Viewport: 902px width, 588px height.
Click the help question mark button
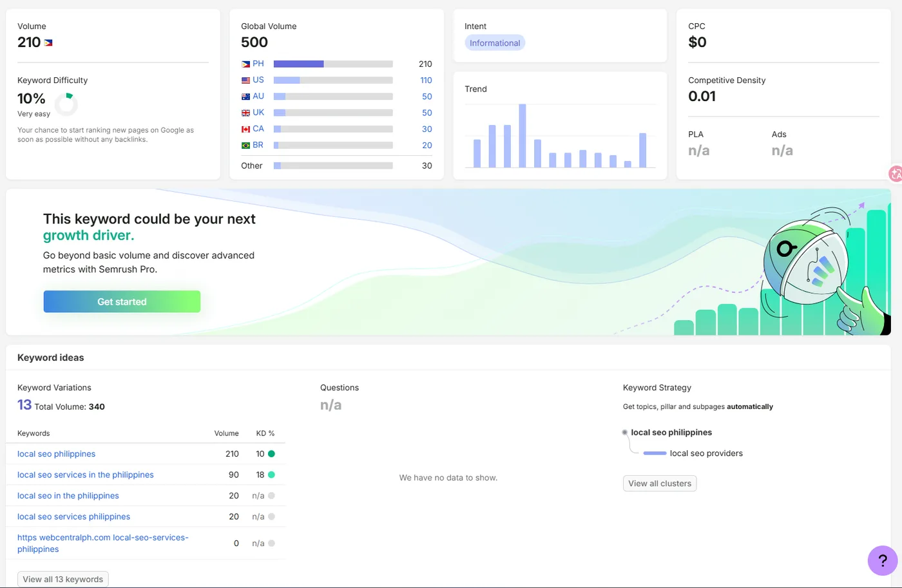click(x=883, y=560)
